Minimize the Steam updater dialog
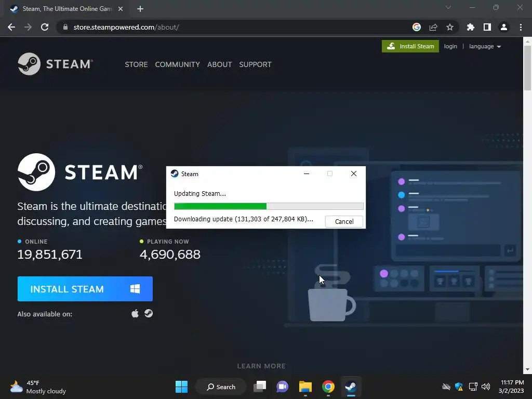Image resolution: width=532 pixels, height=399 pixels. click(307, 174)
